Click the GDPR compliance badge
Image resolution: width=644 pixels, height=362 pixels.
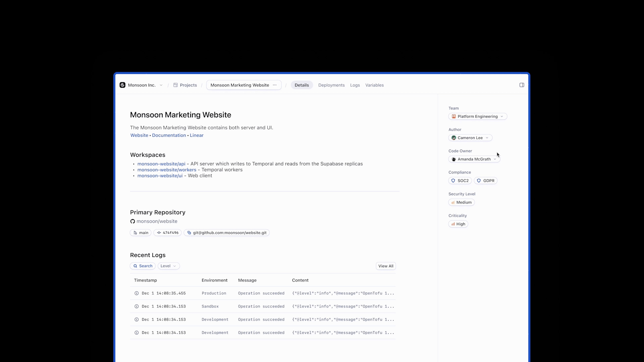[x=486, y=181]
